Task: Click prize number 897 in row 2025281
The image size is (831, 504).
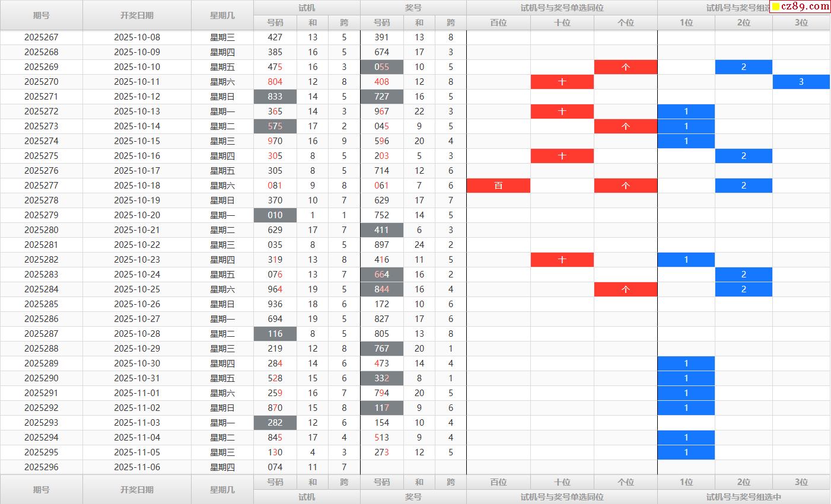Action: point(382,245)
